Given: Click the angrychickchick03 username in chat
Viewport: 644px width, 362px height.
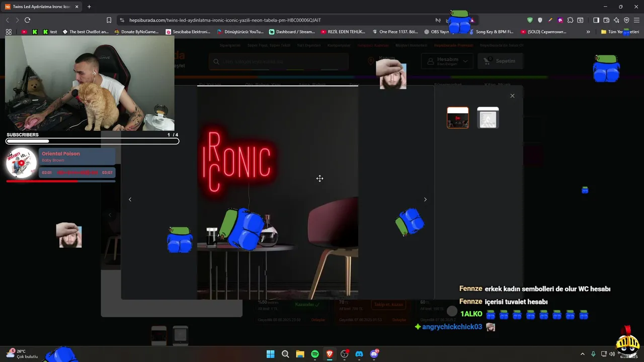Looking at the screenshot, I should pyautogui.click(x=452, y=327).
